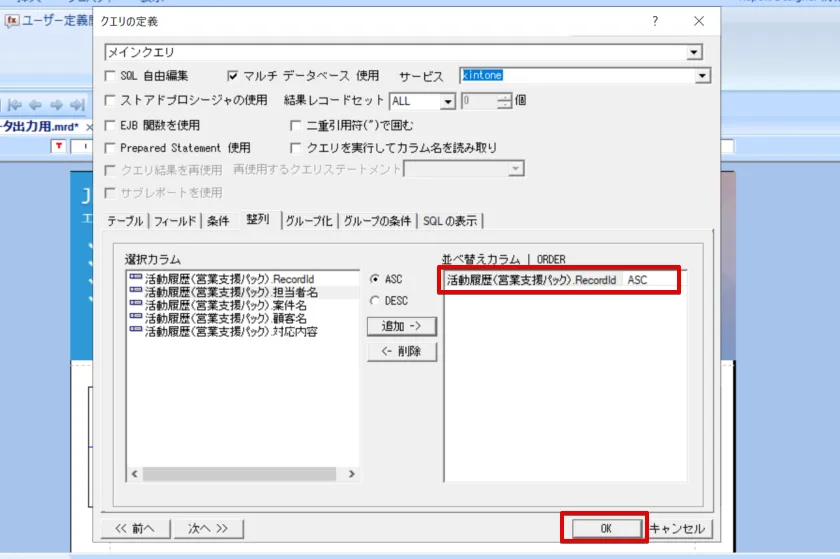Click the column icon beside 対応内容
Image resolution: width=840 pixels, height=559 pixels.
[x=136, y=331]
